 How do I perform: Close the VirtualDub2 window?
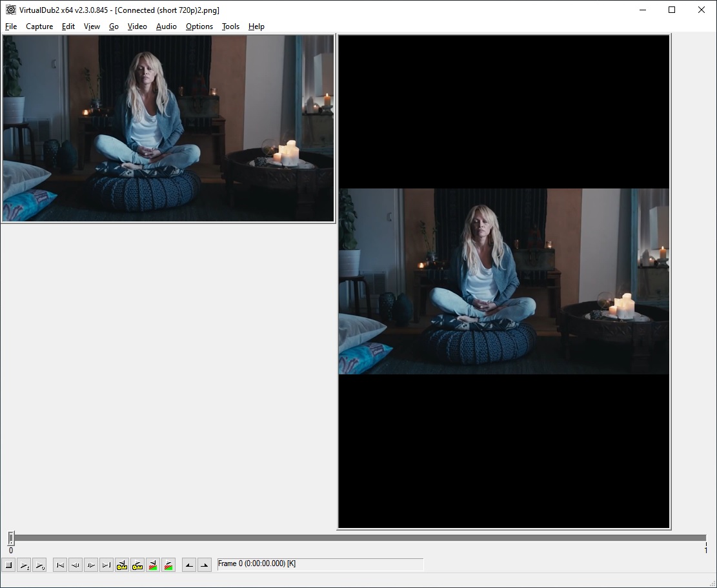pos(701,10)
